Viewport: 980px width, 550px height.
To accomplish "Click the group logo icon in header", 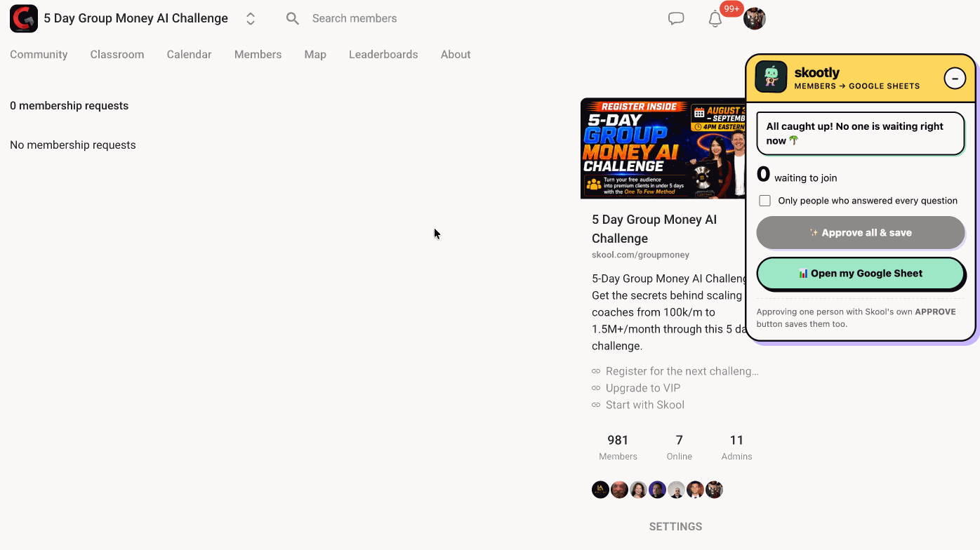I will (x=24, y=19).
